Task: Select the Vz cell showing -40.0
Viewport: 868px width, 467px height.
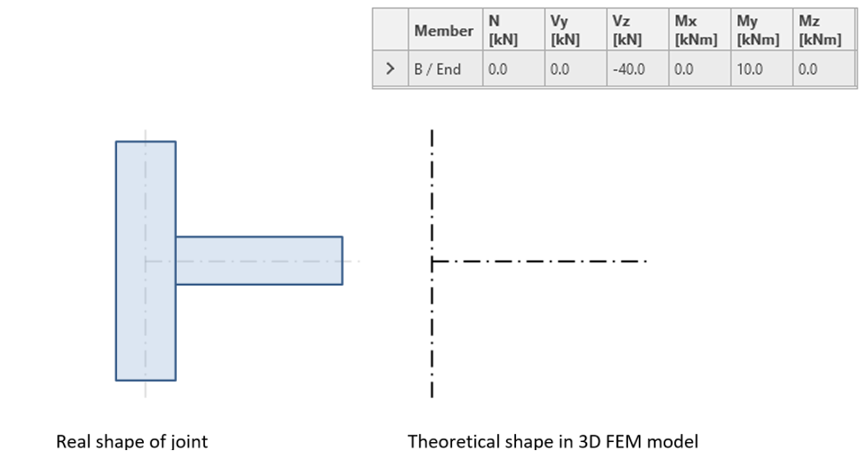Action: (x=637, y=69)
